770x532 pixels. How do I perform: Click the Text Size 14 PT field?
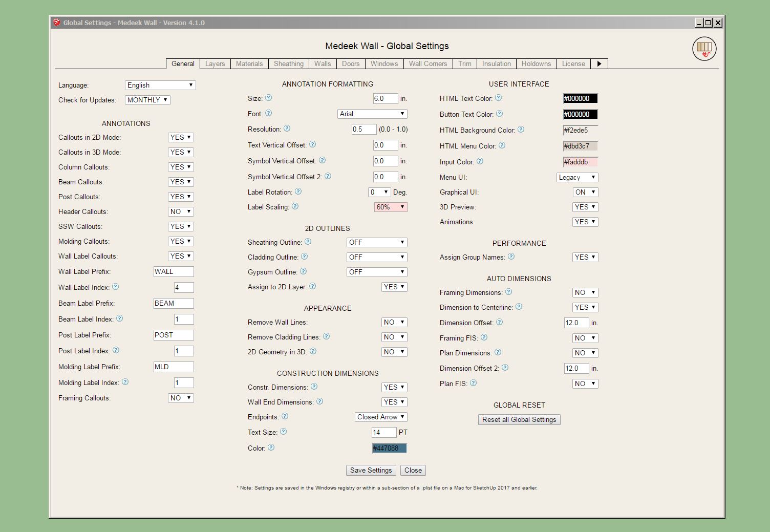384,432
